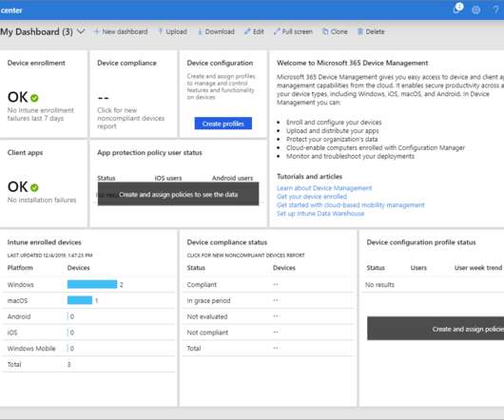The width and height of the screenshot is (504, 420).
Task: Click 'No installation failures' text
Action: (42, 200)
